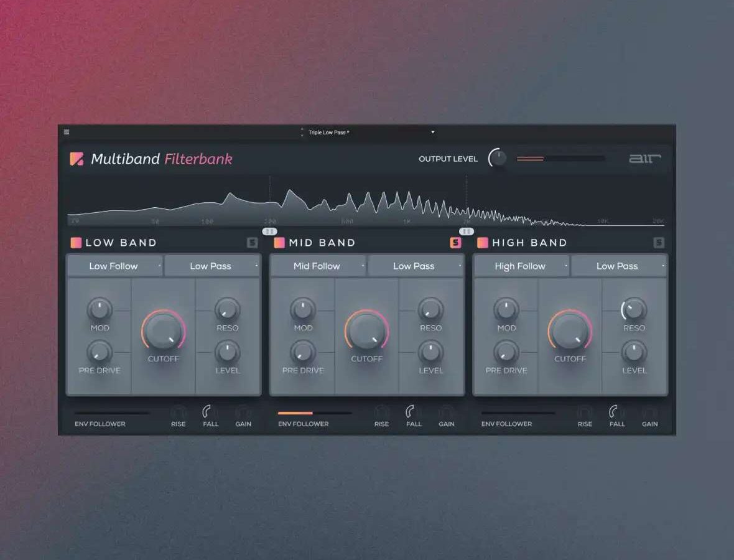This screenshot has width=734, height=560.
Task: Click the Output Level knob
Action: pyautogui.click(x=498, y=159)
